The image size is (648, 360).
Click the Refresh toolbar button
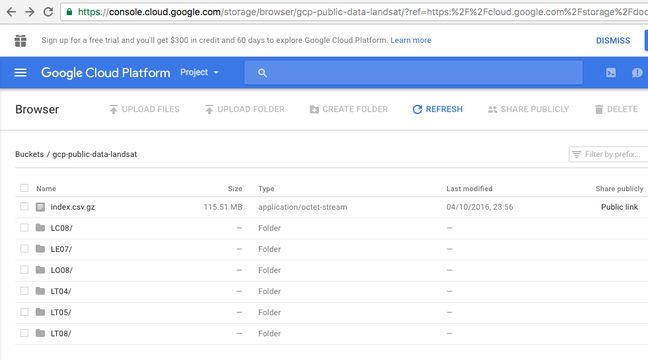pos(438,109)
